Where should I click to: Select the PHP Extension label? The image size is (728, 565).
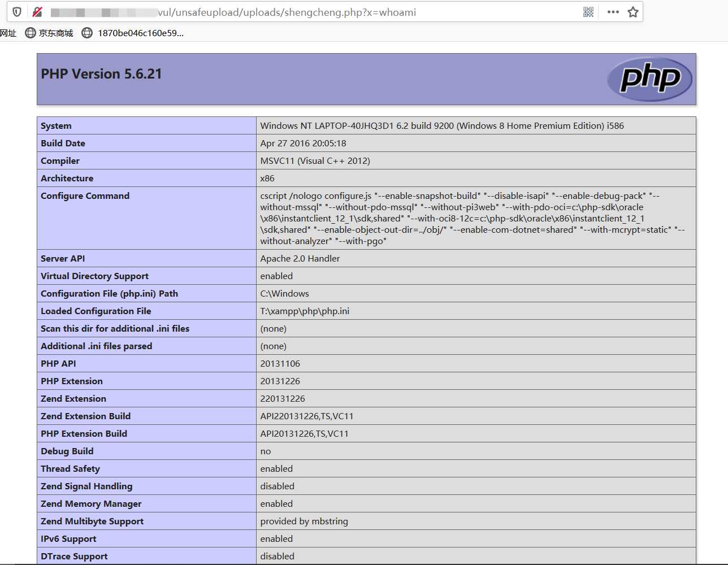[72, 381]
